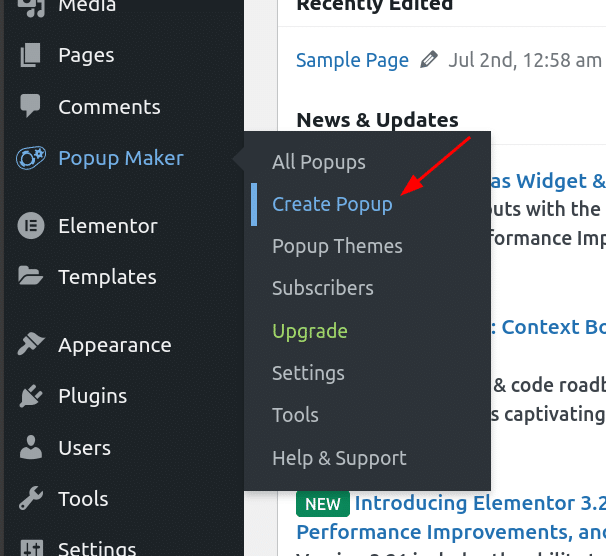The image size is (606, 556).
Task: Click the Pages sidebar icon
Action: pos(31,55)
